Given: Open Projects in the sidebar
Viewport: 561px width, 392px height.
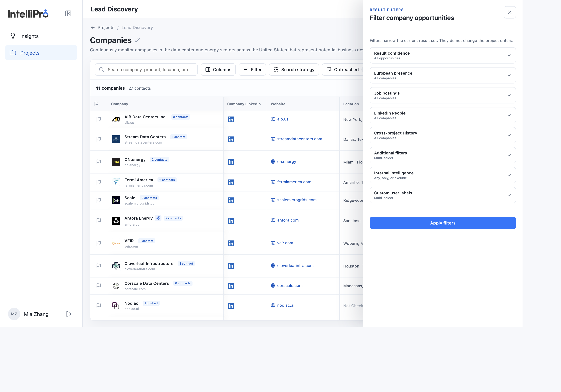Looking at the screenshot, I should tap(41, 53).
